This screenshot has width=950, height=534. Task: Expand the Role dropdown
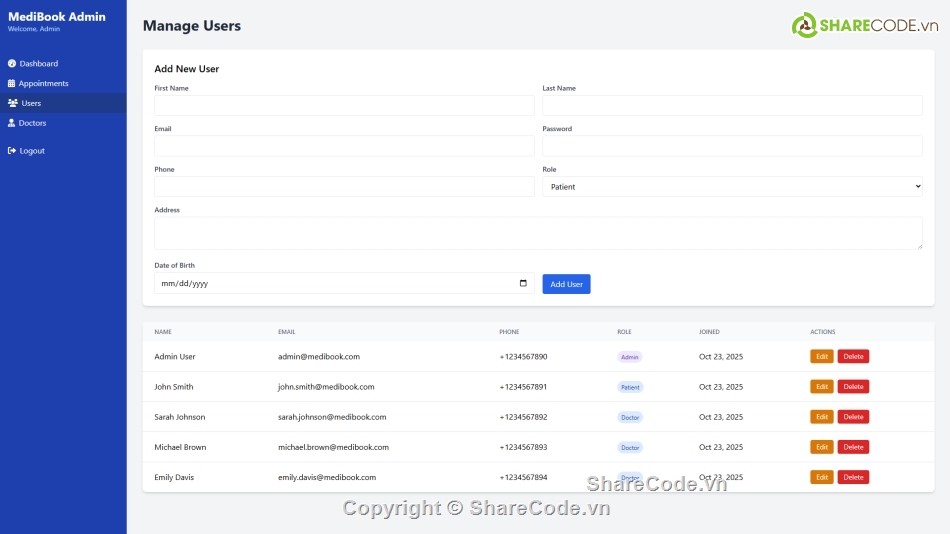(x=732, y=187)
